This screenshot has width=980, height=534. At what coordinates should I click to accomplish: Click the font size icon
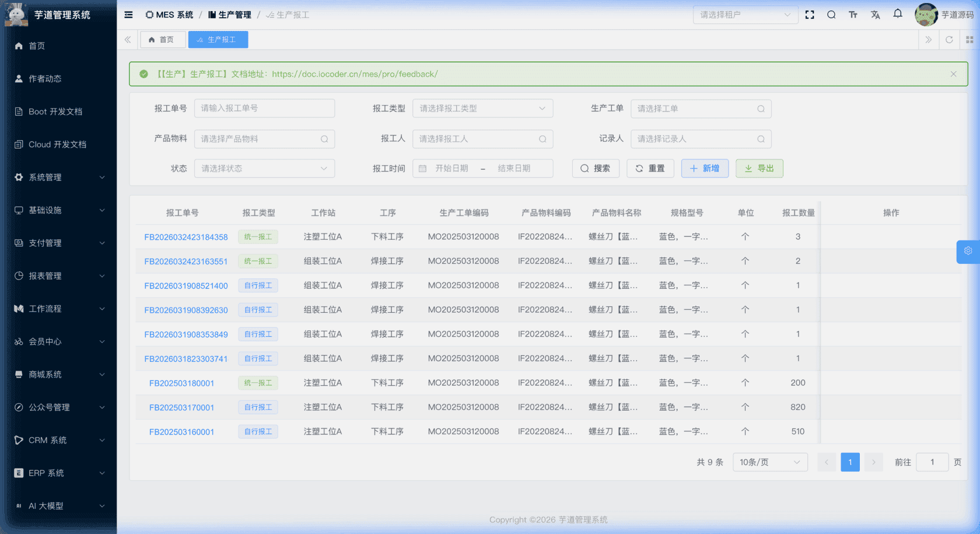[x=853, y=15]
